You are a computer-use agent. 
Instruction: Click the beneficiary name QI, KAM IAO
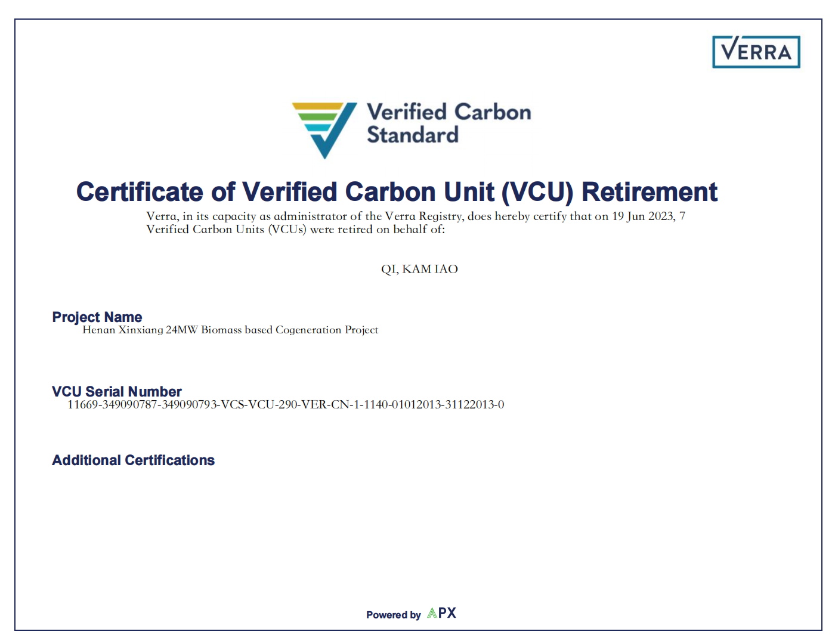point(419,269)
